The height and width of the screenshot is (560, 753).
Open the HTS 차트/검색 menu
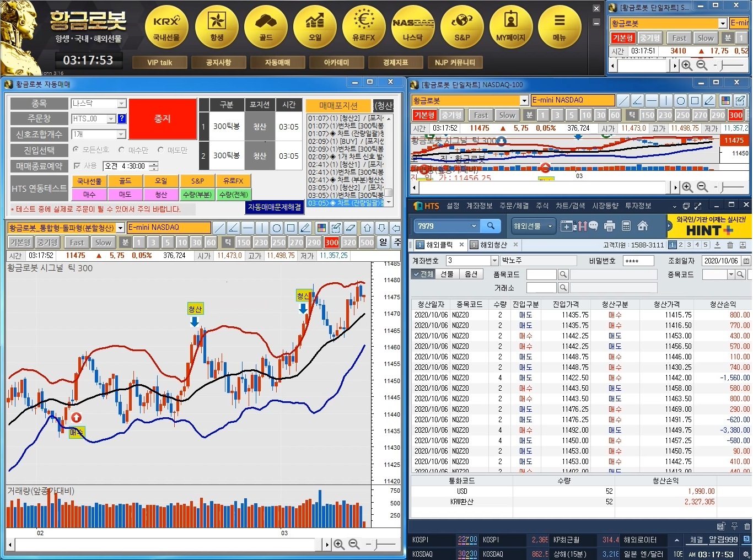570,206
